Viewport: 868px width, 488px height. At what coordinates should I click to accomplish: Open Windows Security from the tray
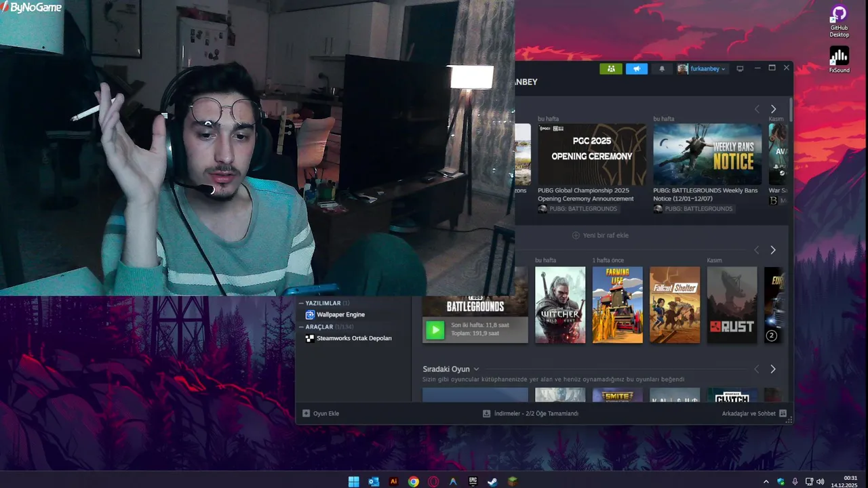pyautogui.click(x=781, y=482)
